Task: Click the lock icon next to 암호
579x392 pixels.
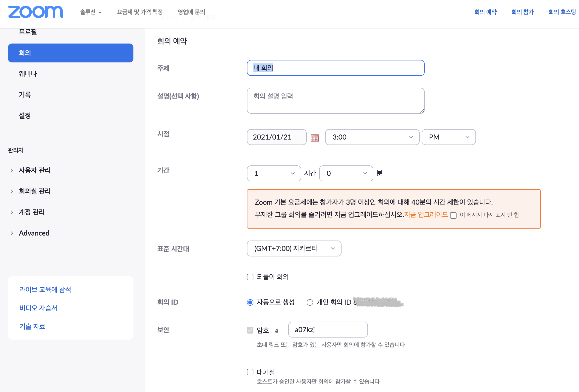Action: pyautogui.click(x=277, y=331)
